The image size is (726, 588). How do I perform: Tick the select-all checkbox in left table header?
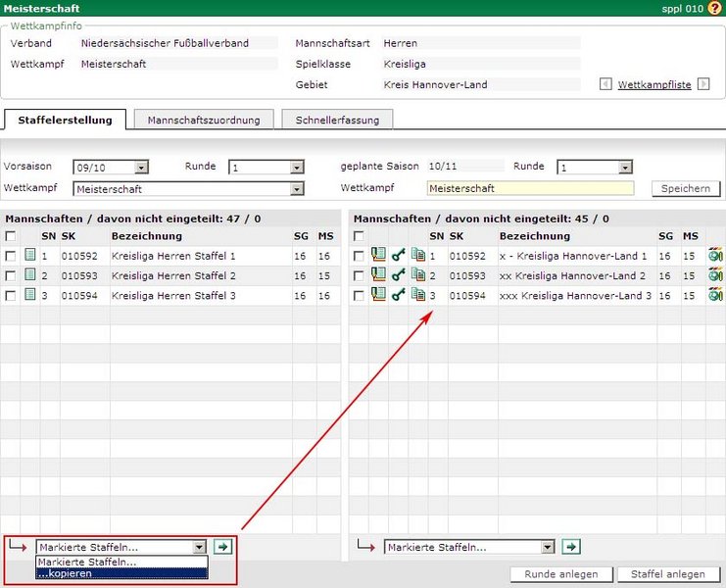click(x=10, y=236)
